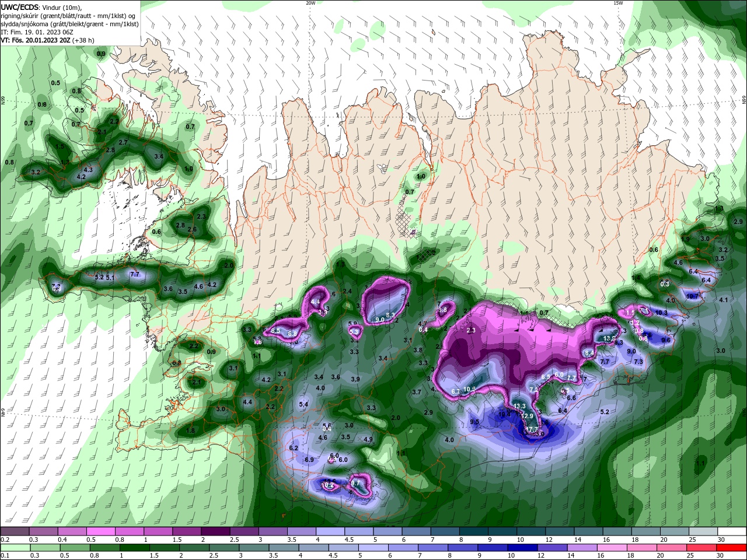This screenshot has height=560, width=747.
Task: Click the white upper legend swatch above 30
Action: (x=732, y=531)
